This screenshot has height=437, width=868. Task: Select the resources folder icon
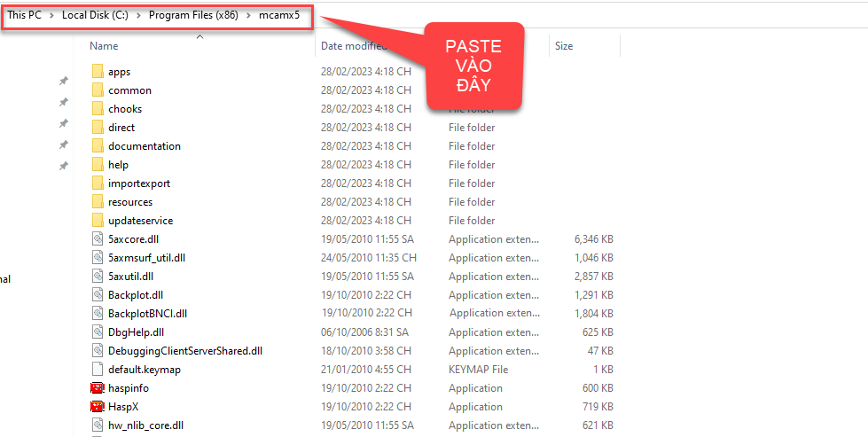tap(98, 202)
